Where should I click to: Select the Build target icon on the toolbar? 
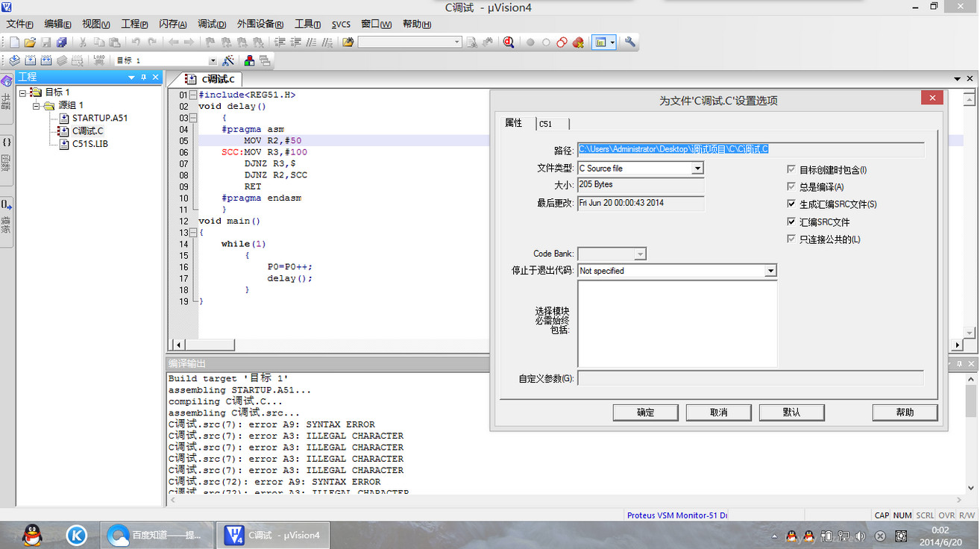(x=30, y=60)
